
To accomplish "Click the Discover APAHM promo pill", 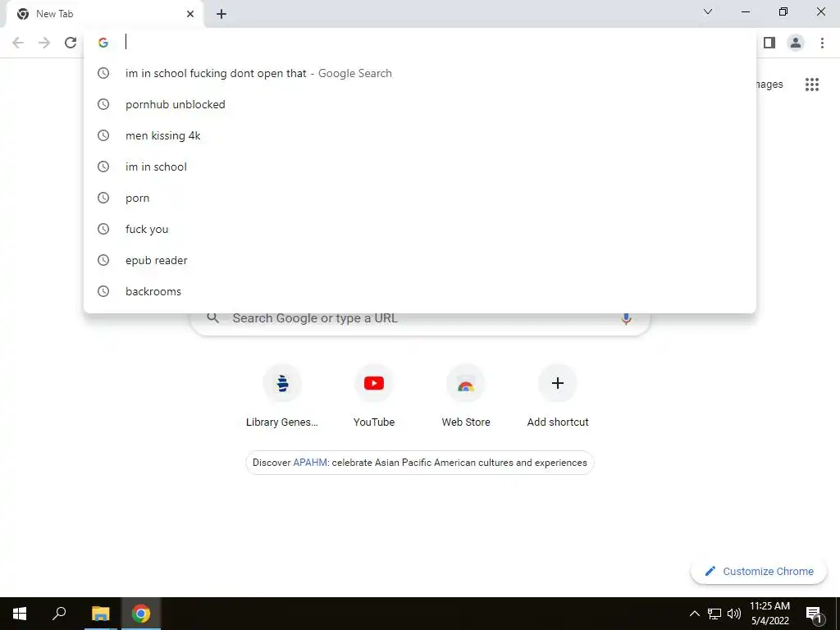I will pyautogui.click(x=420, y=463).
